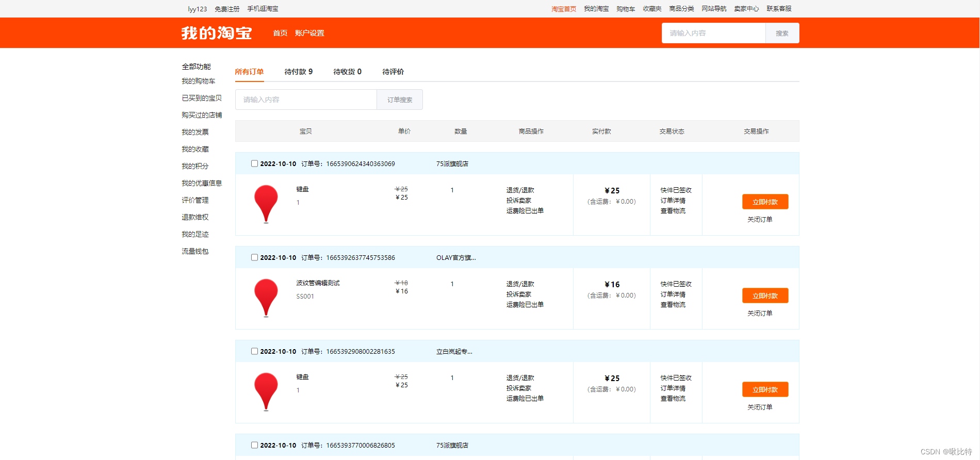Open 我的足迹 in the sidebar
The image size is (980, 460).
click(195, 234)
